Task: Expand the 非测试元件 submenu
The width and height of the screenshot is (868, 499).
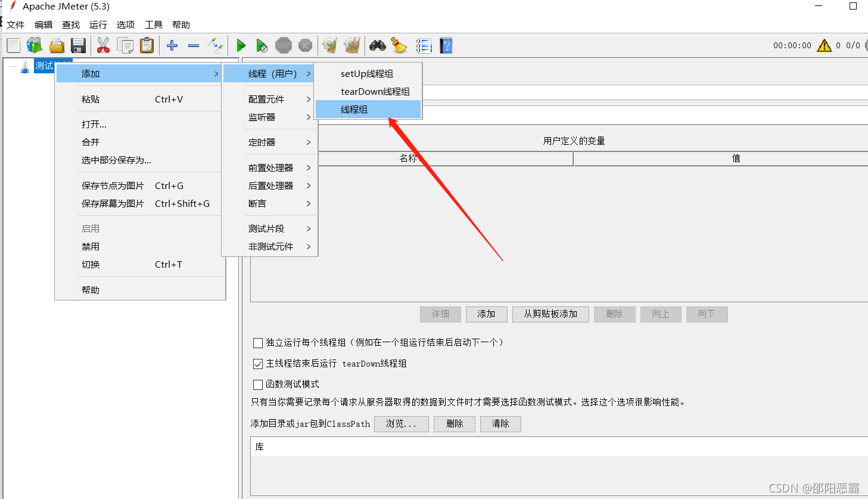Action: click(x=269, y=246)
